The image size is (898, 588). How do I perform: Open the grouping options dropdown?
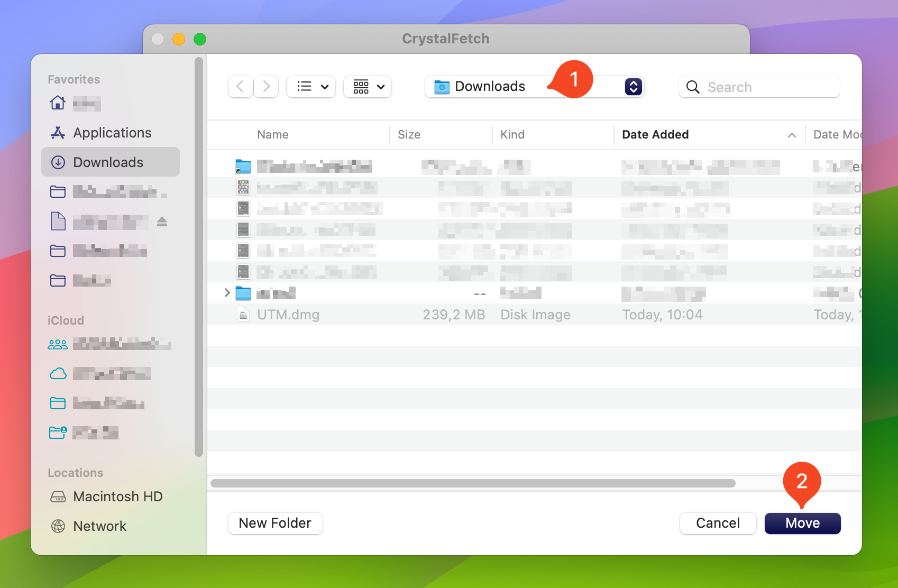[x=368, y=87]
